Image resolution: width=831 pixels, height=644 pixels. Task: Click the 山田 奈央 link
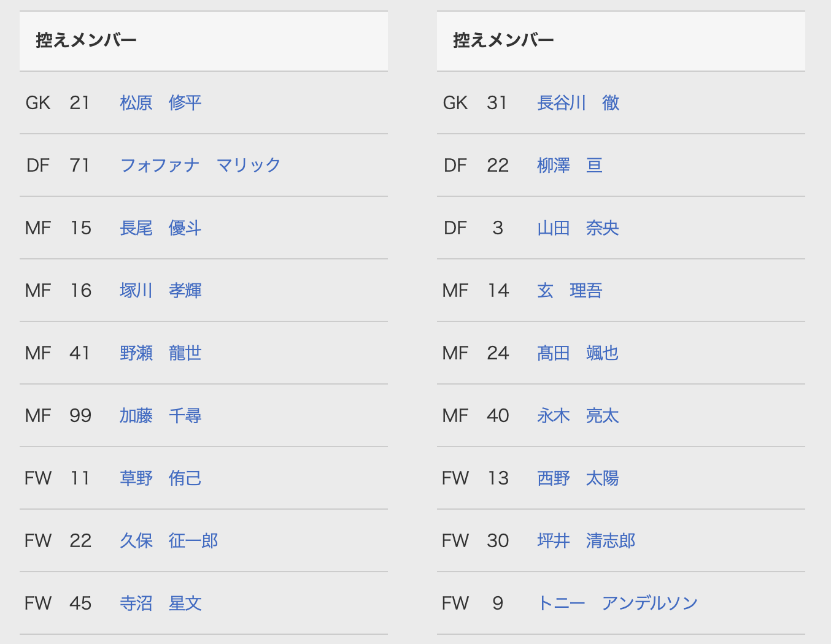pos(578,228)
